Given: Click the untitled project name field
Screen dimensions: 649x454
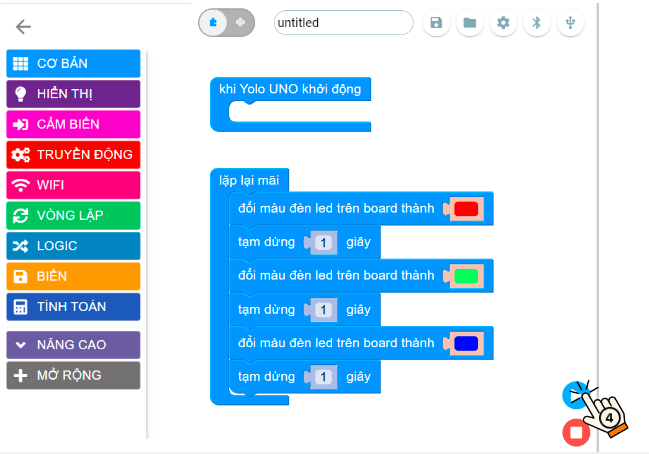Looking at the screenshot, I should [x=343, y=23].
